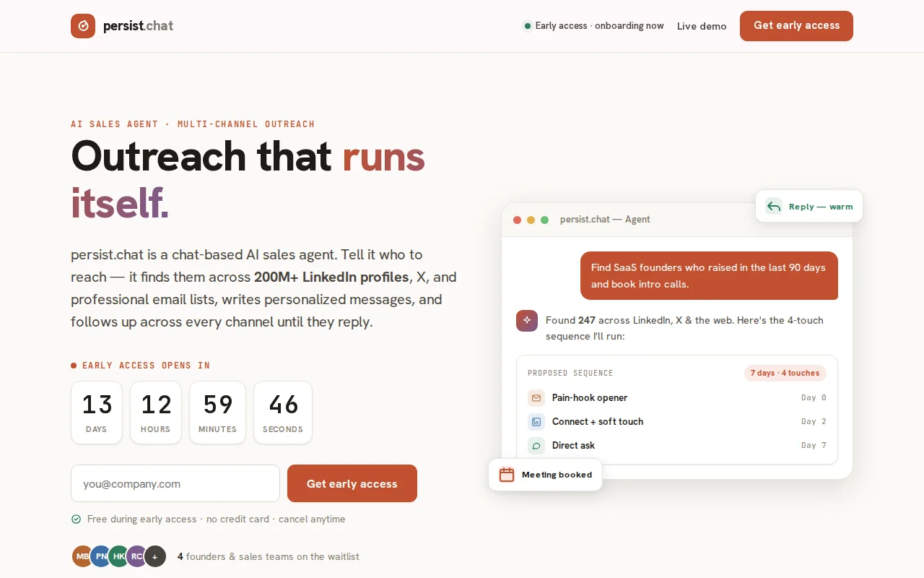Click the envelope icon beside Pain-hook opener
Viewport: 924px width, 578px height.
(x=536, y=397)
